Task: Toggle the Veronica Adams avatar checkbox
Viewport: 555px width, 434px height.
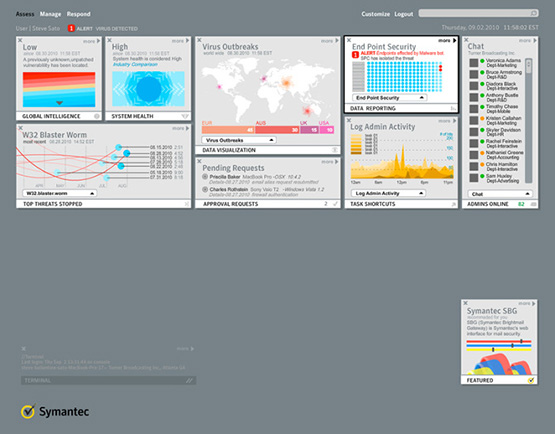Action: pos(474,63)
